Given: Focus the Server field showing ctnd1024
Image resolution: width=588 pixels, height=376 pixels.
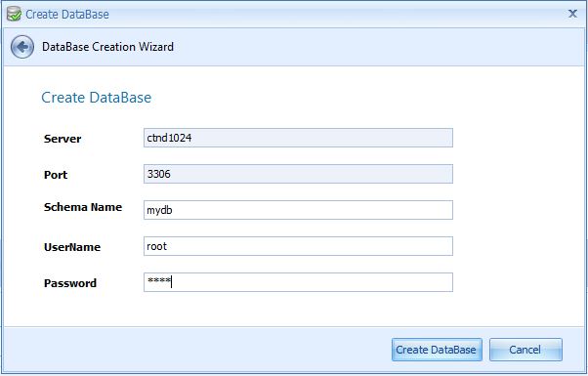Looking at the screenshot, I should click(298, 138).
